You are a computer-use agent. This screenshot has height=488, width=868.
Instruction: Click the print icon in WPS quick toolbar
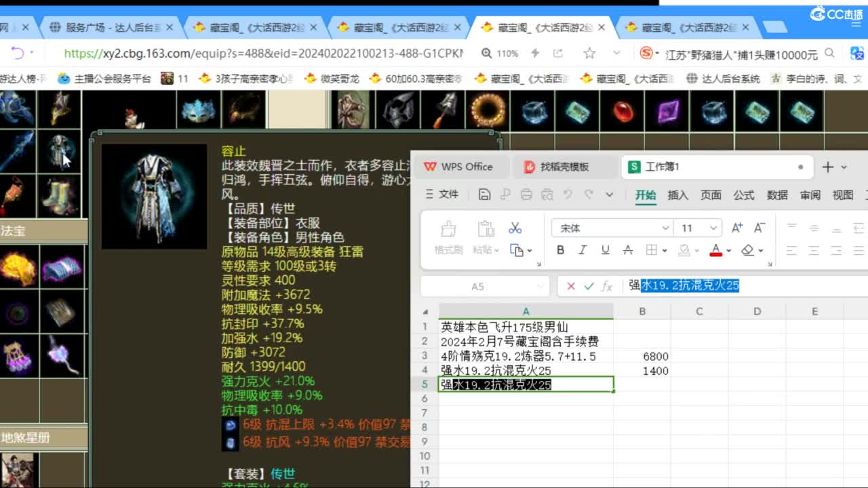(x=526, y=195)
